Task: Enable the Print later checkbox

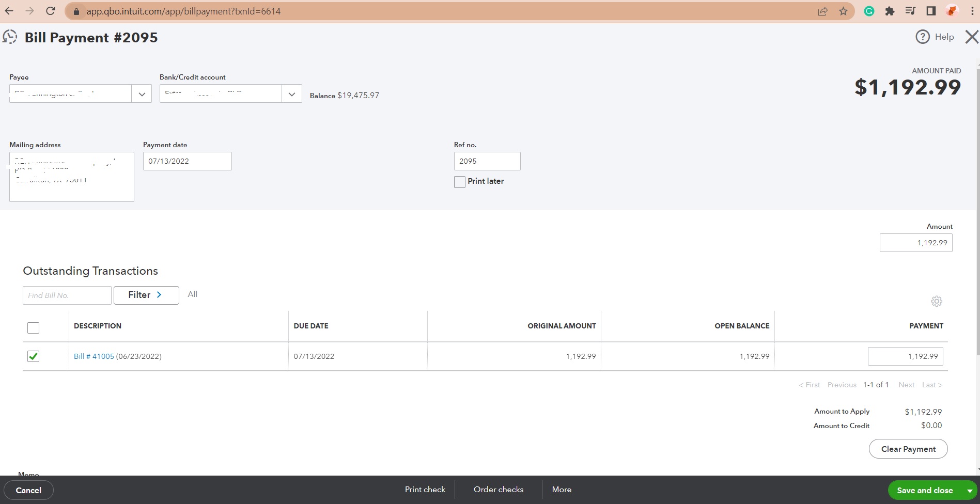Action: point(460,182)
